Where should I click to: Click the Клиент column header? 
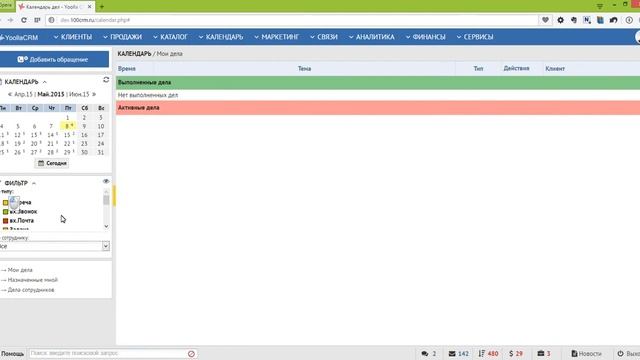(555, 69)
